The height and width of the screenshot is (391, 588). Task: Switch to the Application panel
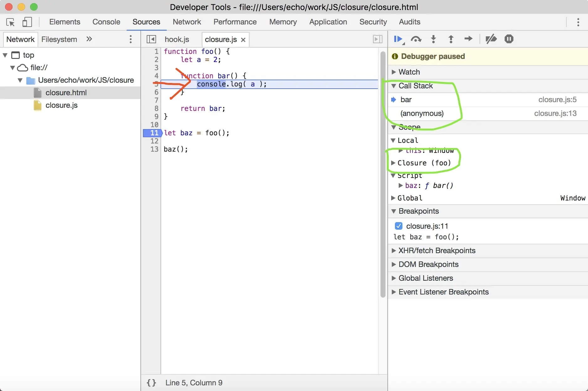pos(328,22)
